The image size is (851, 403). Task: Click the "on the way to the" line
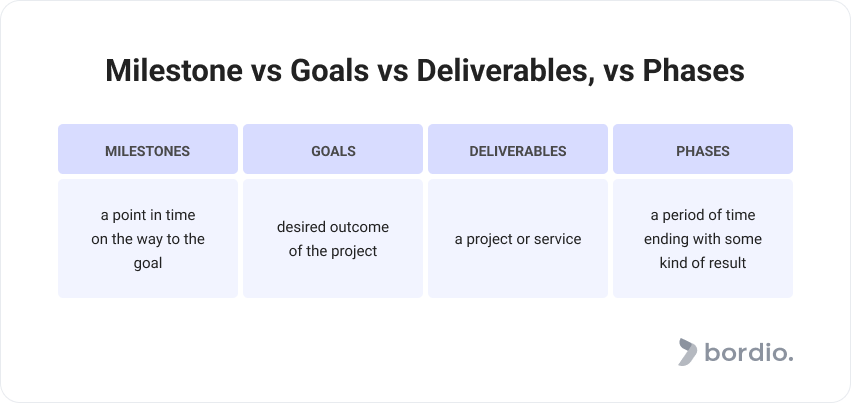click(148, 239)
